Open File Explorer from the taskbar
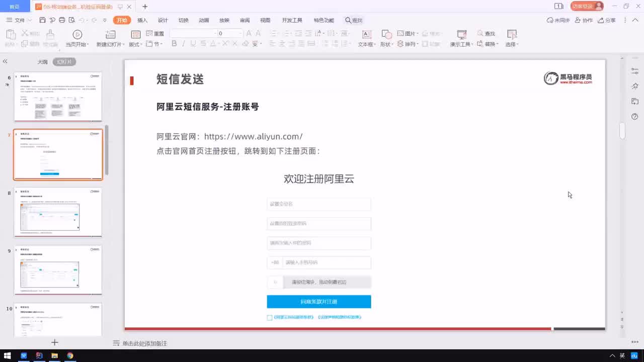Viewport: 644px width, 362px height. 54,355
